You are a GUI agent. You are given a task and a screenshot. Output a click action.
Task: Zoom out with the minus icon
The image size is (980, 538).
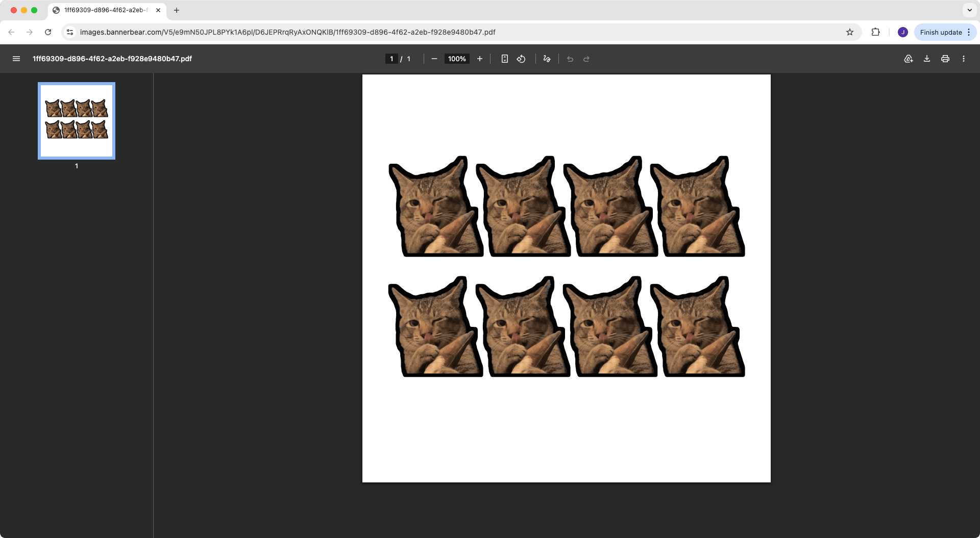434,59
